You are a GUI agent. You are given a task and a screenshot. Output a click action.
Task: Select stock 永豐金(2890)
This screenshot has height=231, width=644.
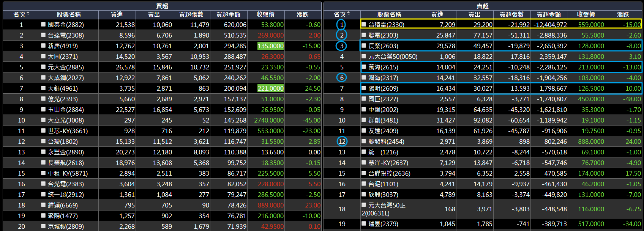pos(66,152)
